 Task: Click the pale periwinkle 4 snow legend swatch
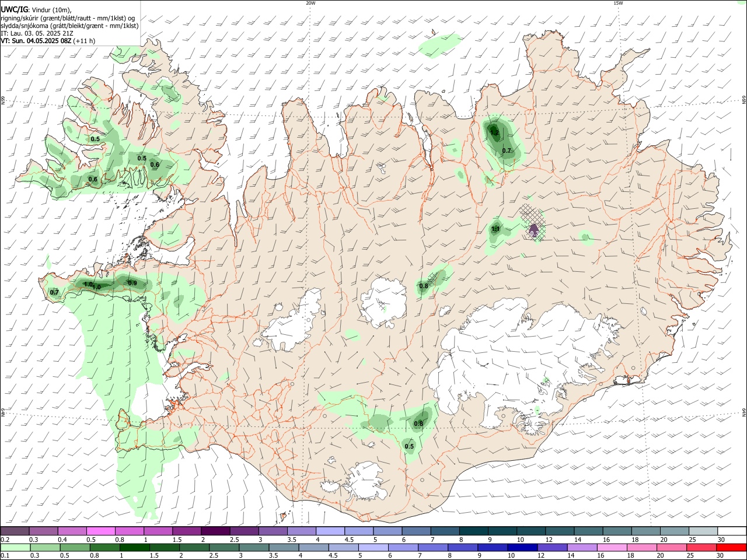330,531
